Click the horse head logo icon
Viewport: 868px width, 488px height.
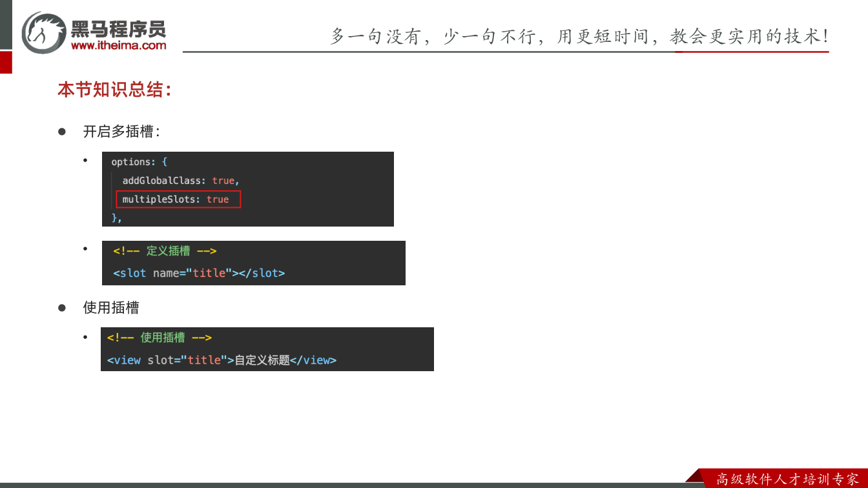click(43, 32)
